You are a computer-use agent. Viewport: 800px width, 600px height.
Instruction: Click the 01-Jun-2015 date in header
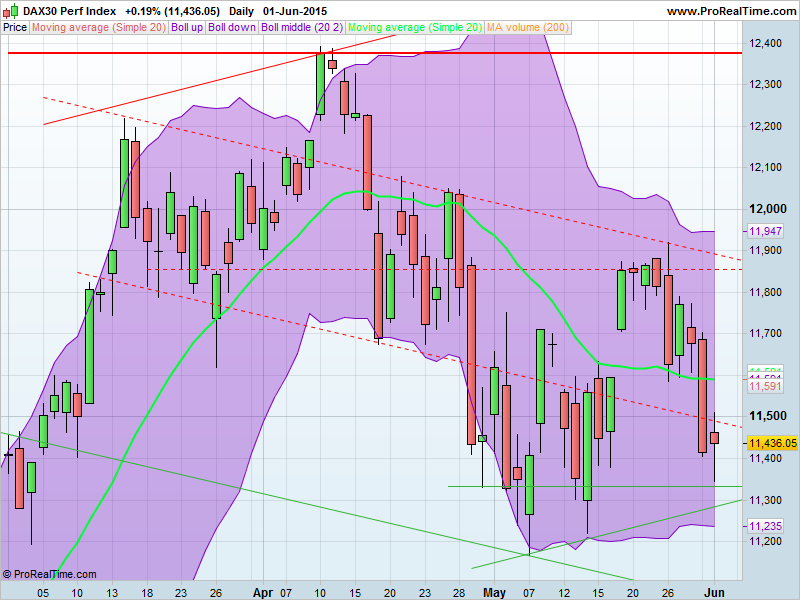pyautogui.click(x=295, y=11)
